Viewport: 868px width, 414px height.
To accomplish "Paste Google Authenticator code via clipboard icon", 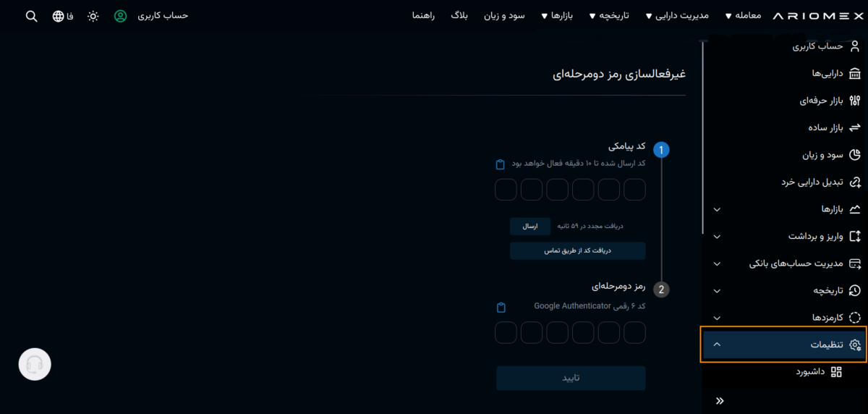I will (501, 308).
